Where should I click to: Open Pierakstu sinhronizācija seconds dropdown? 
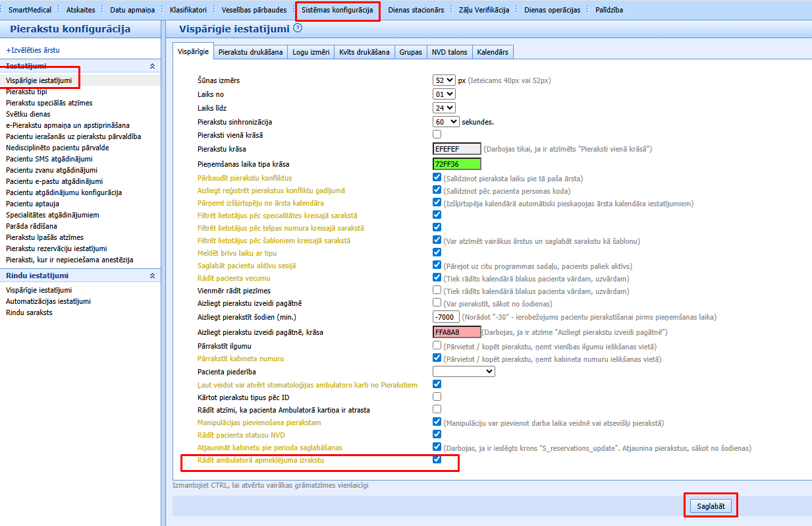coord(446,122)
